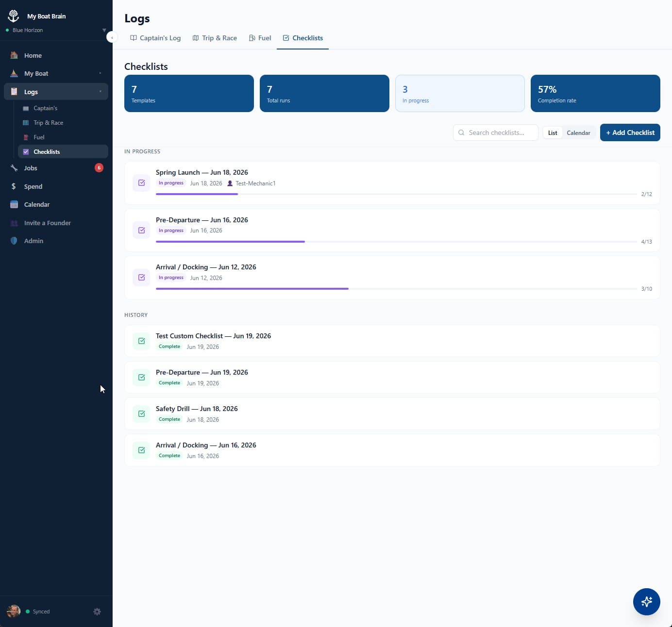
Task: Open the Fuel tab
Action: pyautogui.click(x=260, y=38)
